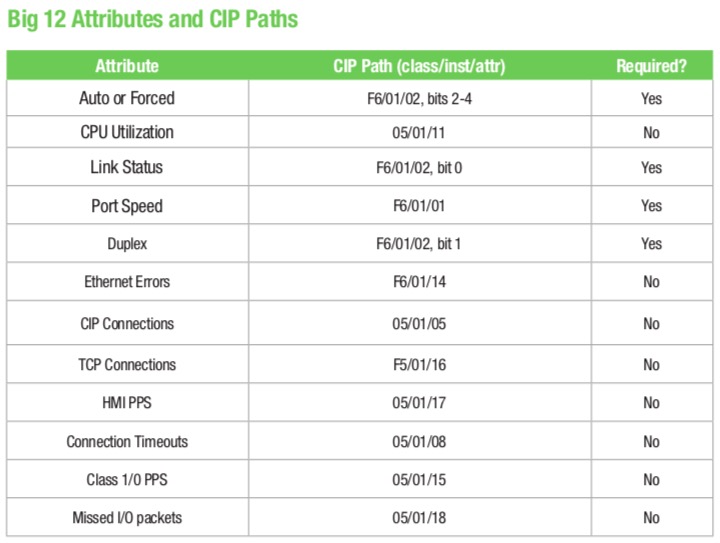Click the CIP Connections cell

point(127,324)
